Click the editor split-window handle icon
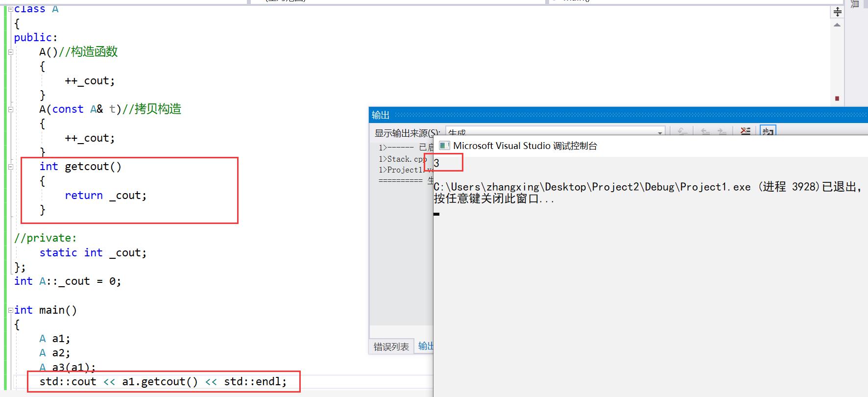The image size is (868, 397). (837, 12)
